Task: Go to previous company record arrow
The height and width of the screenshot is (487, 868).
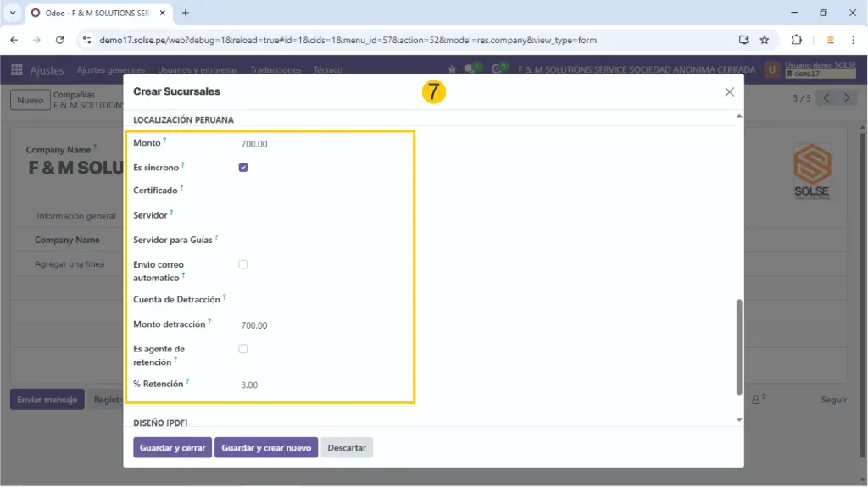Action: coord(826,98)
